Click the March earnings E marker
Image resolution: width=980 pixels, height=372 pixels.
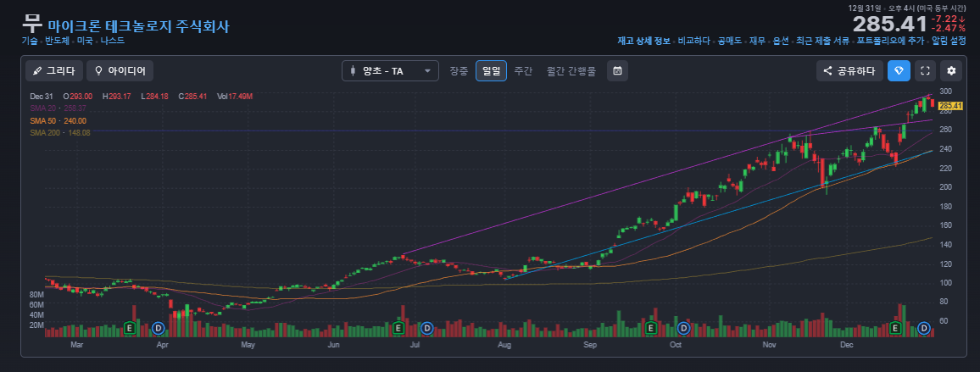(130, 328)
